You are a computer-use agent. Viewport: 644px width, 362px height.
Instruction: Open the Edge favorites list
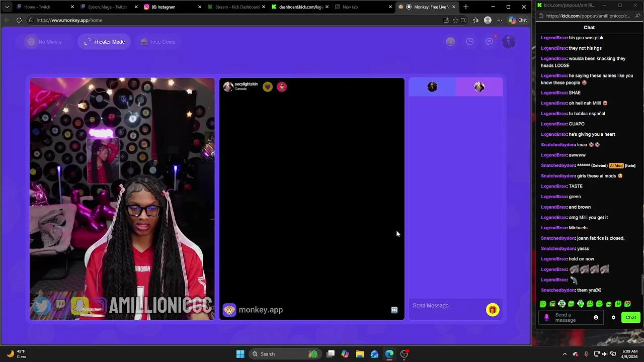pyautogui.click(x=475, y=20)
